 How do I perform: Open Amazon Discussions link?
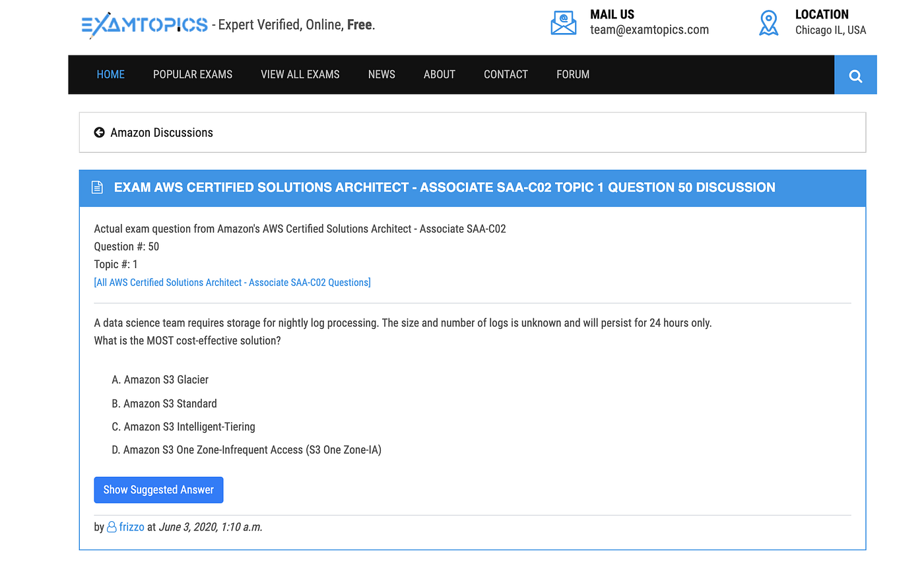pos(162,133)
